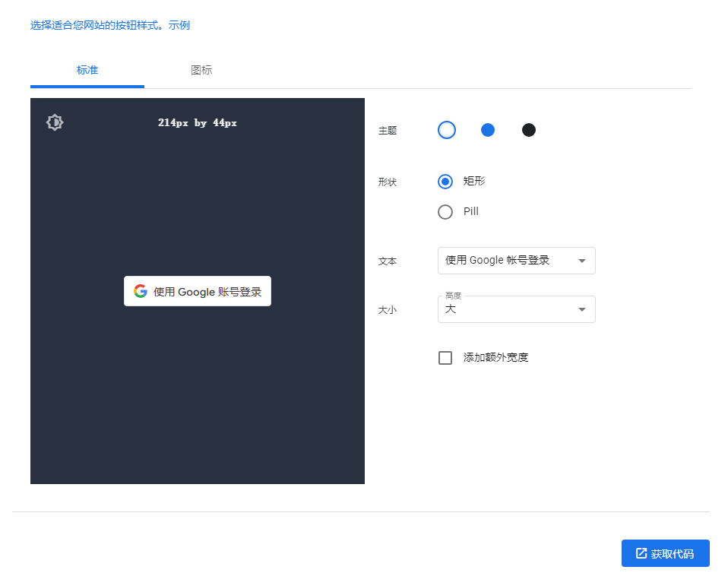Screen dimensions: 728x573
Task: Open the 高度 size dropdown showing 大
Action: 516,309
